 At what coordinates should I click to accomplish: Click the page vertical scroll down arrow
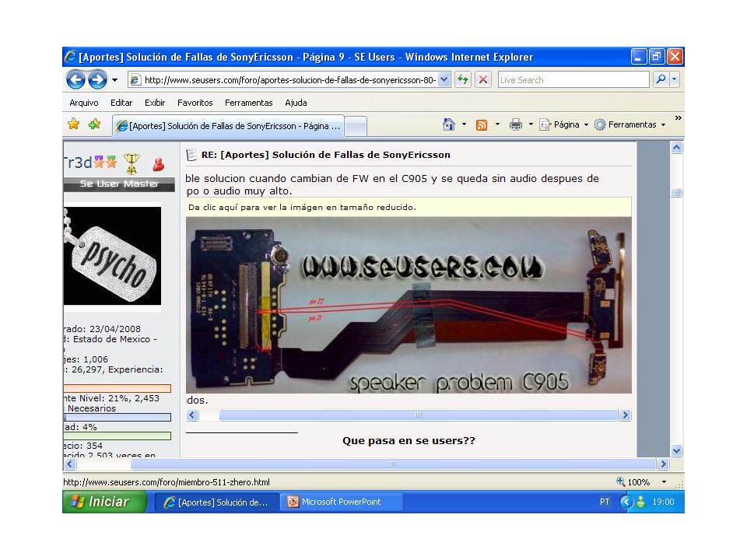(676, 450)
